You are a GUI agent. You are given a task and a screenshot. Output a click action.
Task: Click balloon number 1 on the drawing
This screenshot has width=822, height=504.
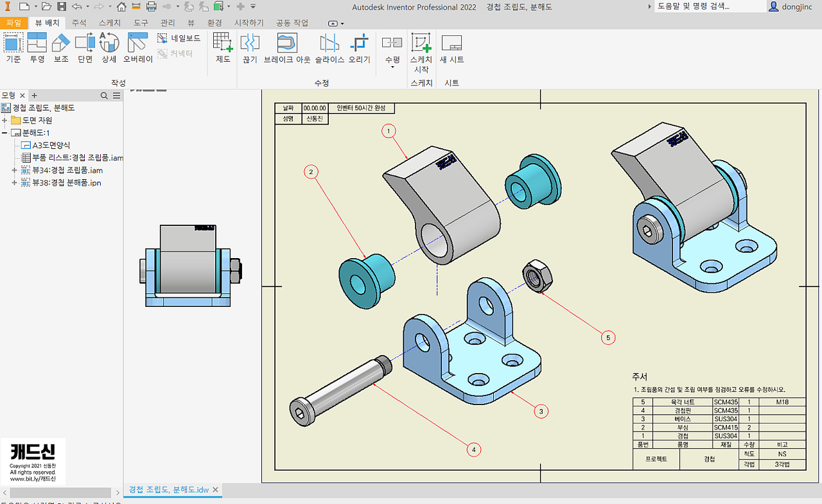(388, 131)
